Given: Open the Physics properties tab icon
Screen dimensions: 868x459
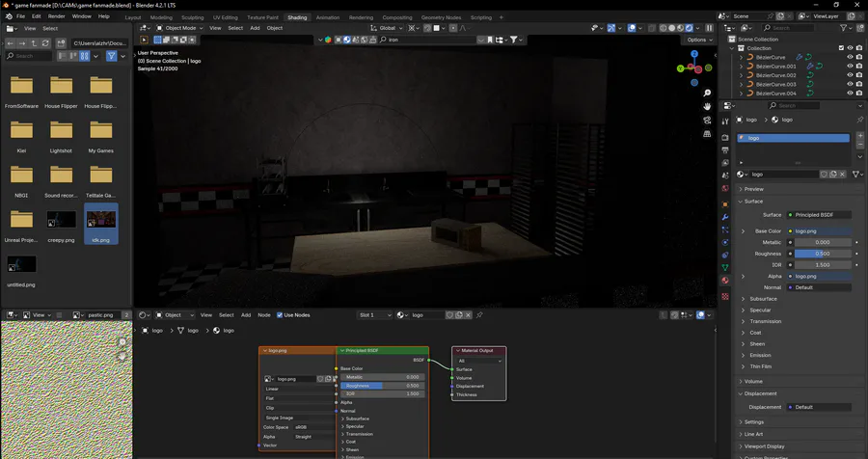Looking at the screenshot, I should pyautogui.click(x=725, y=242).
